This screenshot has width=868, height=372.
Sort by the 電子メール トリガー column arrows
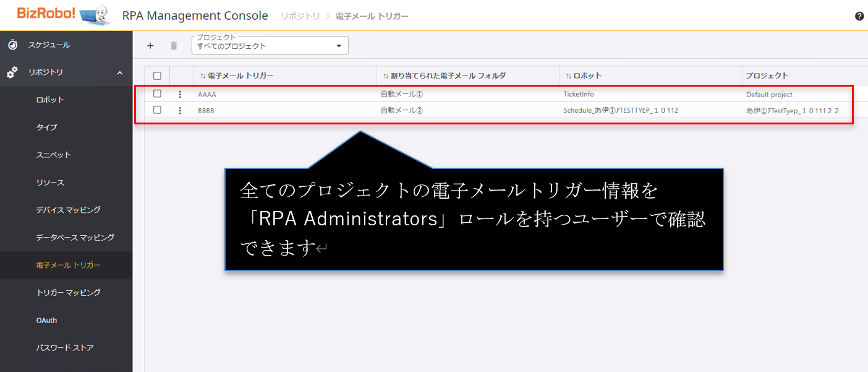[x=203, y=75]
